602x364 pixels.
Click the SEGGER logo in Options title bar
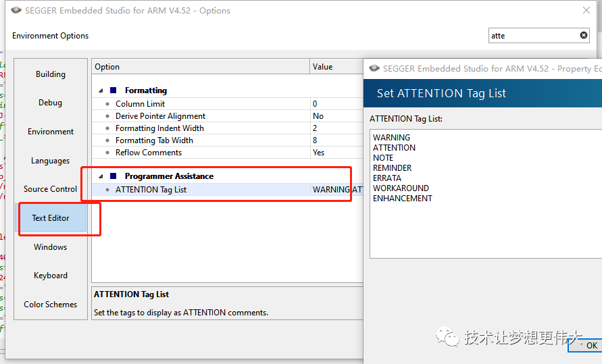click(16, 10)
